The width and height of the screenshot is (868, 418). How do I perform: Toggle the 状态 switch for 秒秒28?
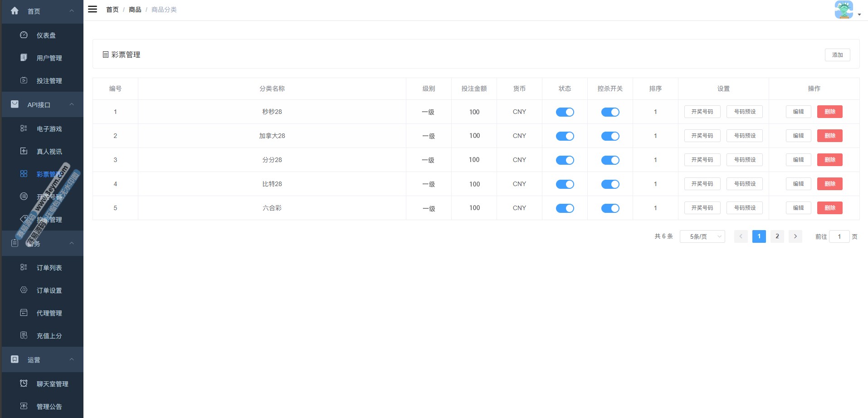pyautogui.click(x=565, y=112)
